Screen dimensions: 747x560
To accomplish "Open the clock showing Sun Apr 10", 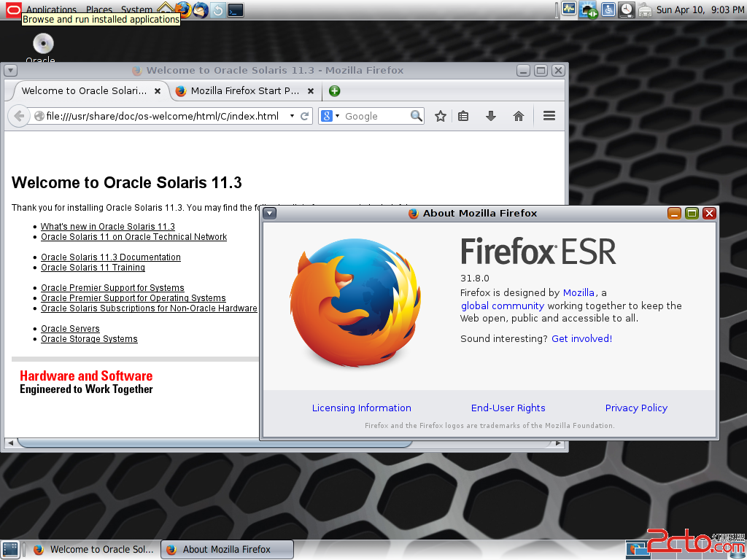I will point(700,9).
